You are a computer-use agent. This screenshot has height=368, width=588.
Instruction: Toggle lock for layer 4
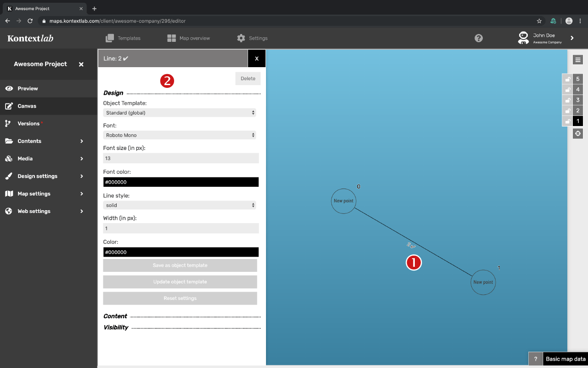coord(567,90)
